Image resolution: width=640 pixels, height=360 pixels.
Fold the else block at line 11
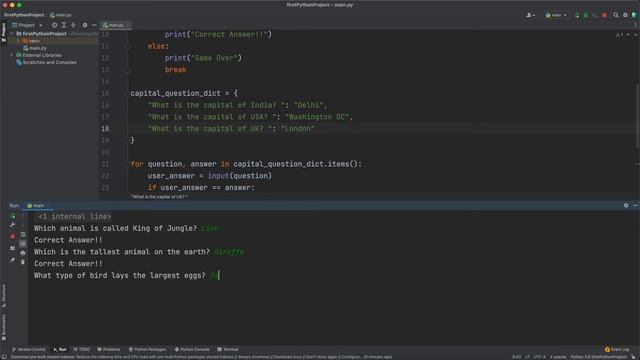[128, 47]
